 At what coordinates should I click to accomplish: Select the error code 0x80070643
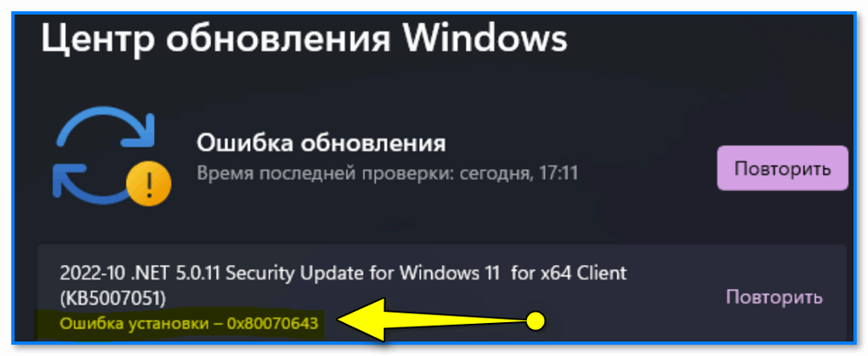coord(273,322)
